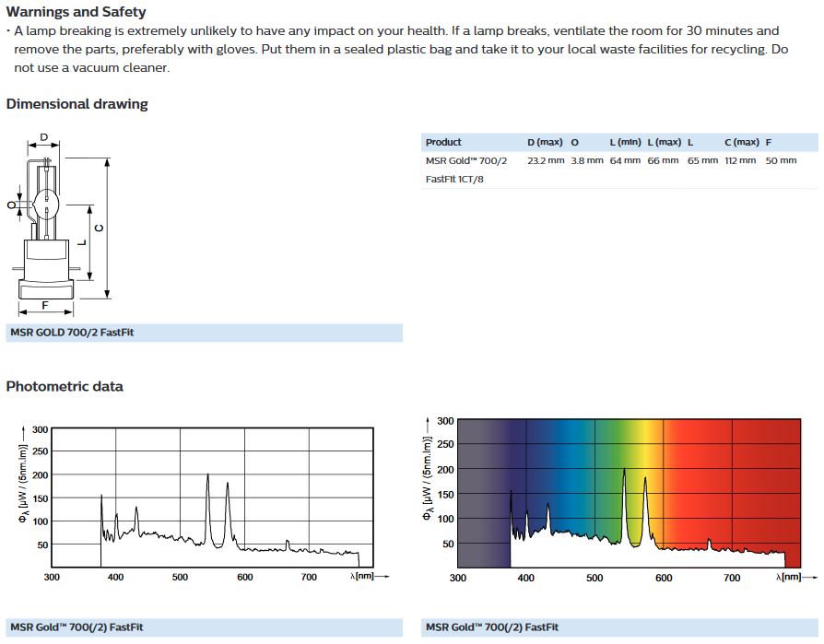
Task: Click the 'F' dimension label on drawing
Action: click(x=45, y=306)
